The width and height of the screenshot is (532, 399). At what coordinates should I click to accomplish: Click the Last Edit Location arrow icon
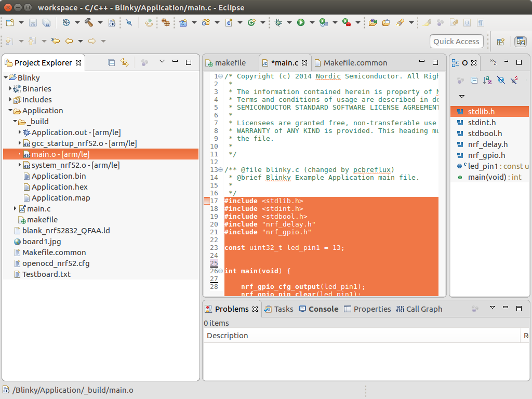(56, 41)
